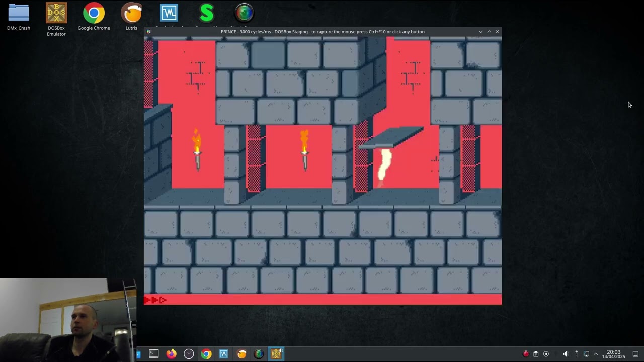The width and height of the screenshot is (644, 362).
Task: Open the round lens desktop icon
Action: point(245,14)
